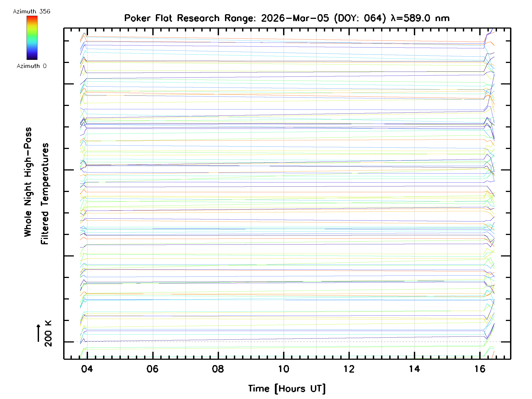Click the '200 K' scale label
Screen dimensions: 532x399
click(x=48, y=334)
